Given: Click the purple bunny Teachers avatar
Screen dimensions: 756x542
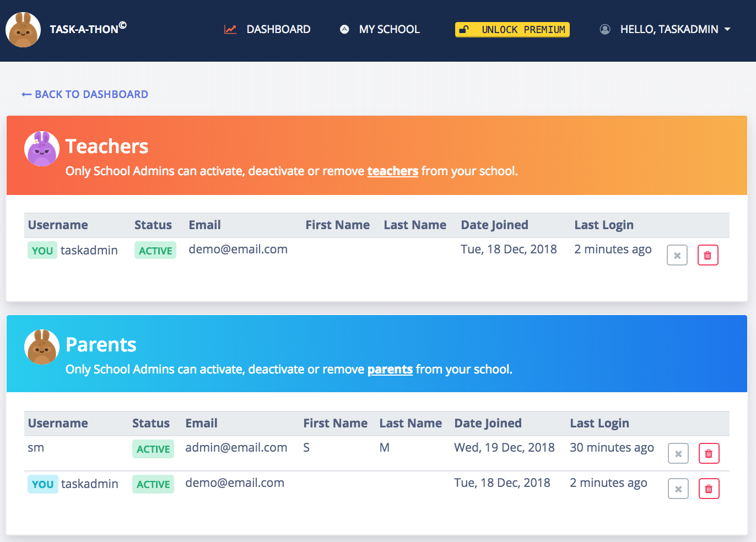Looking at the screenshot, I should (42, 149).
